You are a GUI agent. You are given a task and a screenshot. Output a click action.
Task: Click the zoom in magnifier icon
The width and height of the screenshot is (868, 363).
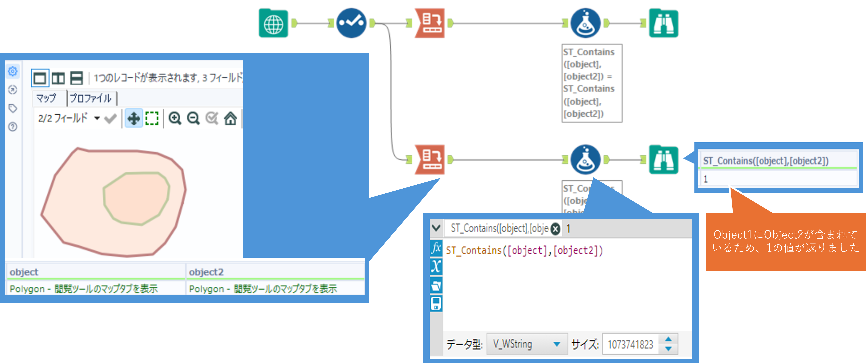(x=175, y=118)
